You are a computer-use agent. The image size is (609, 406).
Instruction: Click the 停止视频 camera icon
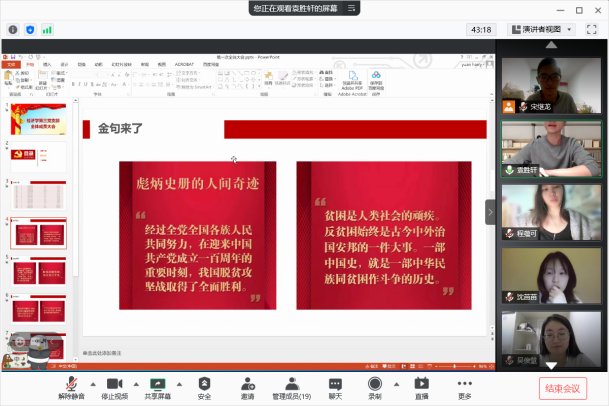114,384
